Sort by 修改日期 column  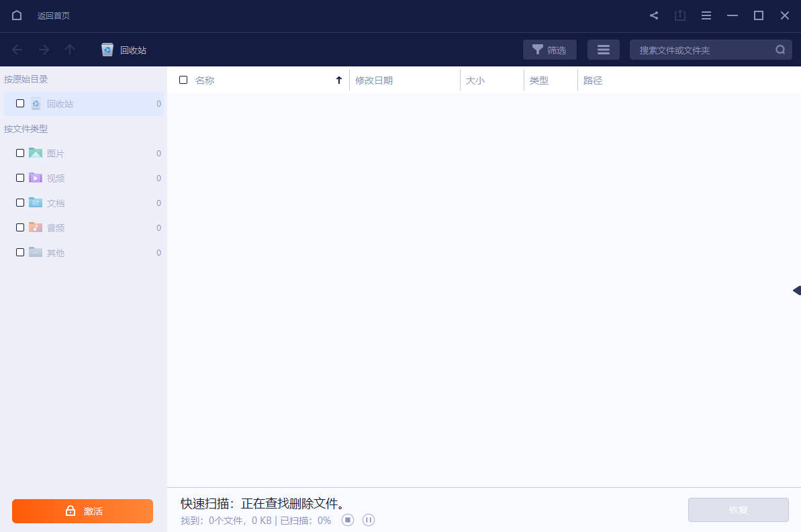pyautogui.click(x=374, y=80)
